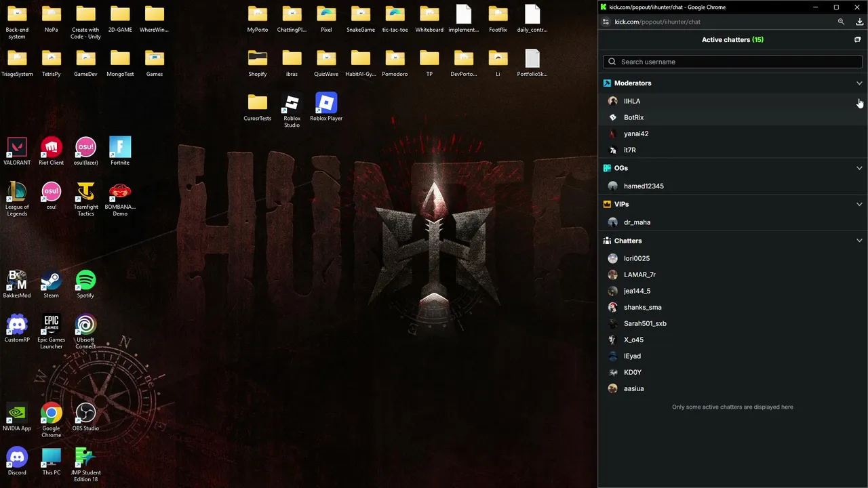Open the Fortnite shortcut
The image size is (868, 488).
[120, 152]
